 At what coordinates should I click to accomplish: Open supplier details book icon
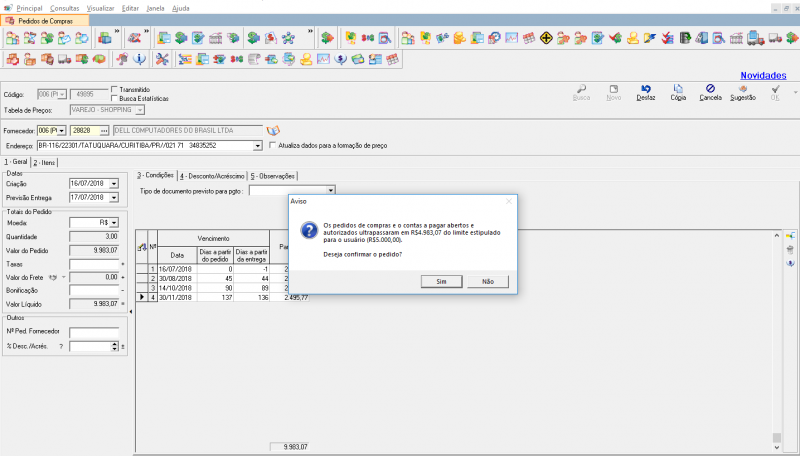[273, 130]
